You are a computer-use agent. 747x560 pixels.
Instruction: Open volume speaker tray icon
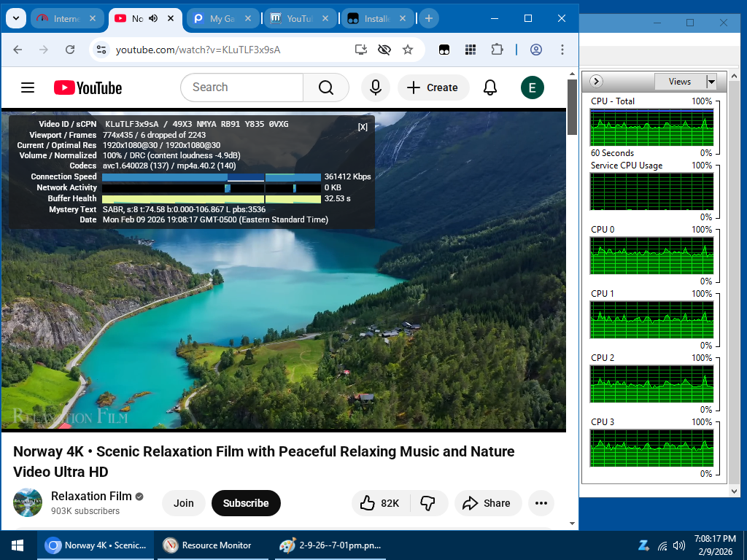(x=679, y=545)
